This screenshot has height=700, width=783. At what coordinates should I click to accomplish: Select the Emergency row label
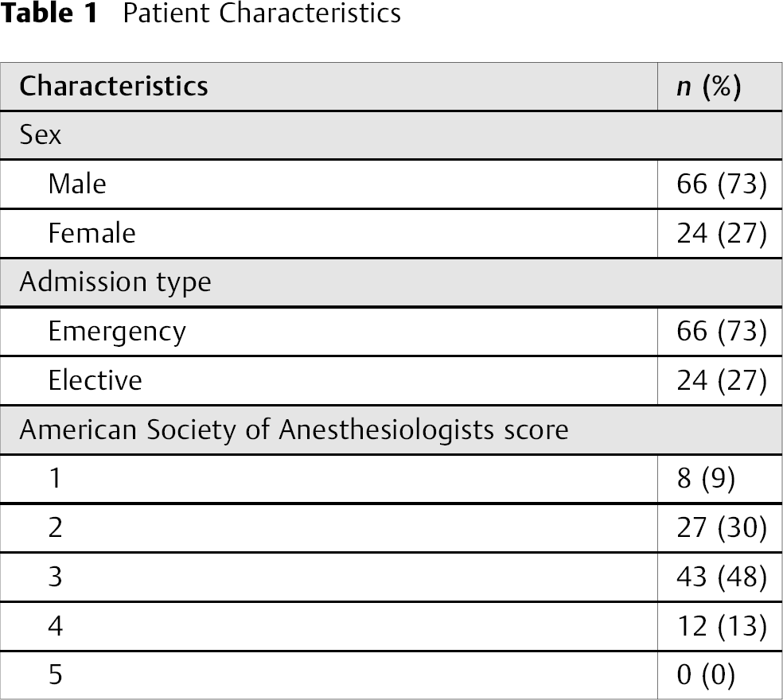pyautogui.click(x=117, y=332)
